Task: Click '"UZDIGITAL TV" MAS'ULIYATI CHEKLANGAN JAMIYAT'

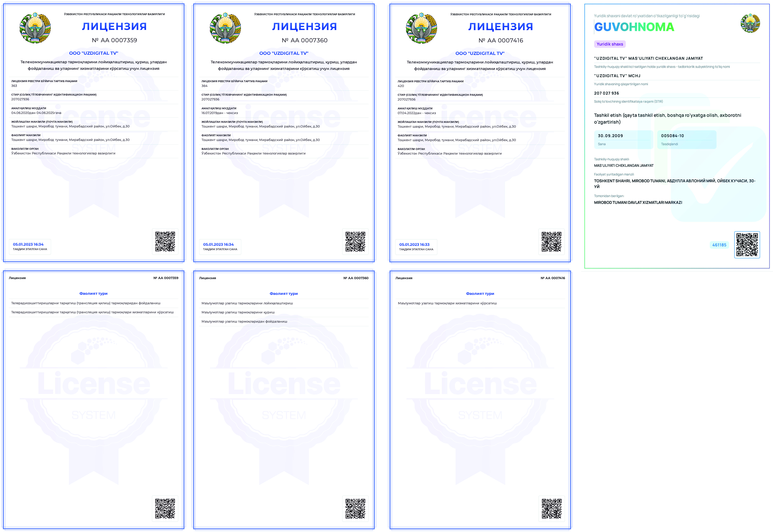Action: pyautogui.click(x=648, y=58)
